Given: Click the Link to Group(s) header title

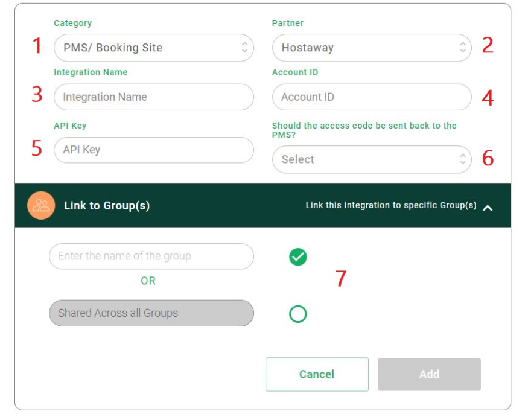Looking at the screenshot, I should coord(107,205).
